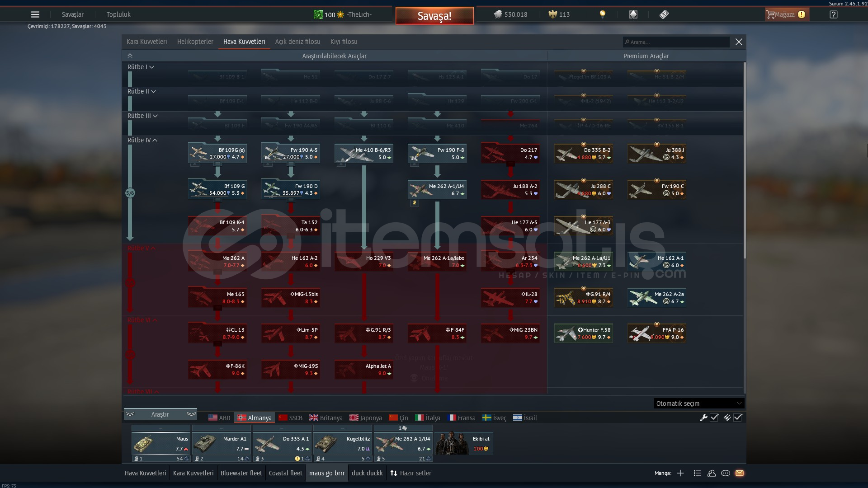Switch to Kıyı filosu tab
Image resolution: width=868 pixels, height=488 pixels.
coord(344,42)
